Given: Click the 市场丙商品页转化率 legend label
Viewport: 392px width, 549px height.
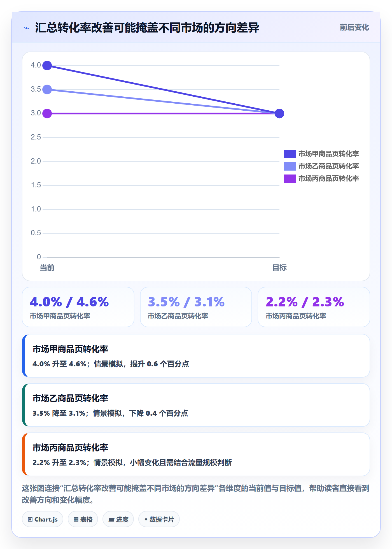Looking at the screenshot, I should tap(329, 178).
